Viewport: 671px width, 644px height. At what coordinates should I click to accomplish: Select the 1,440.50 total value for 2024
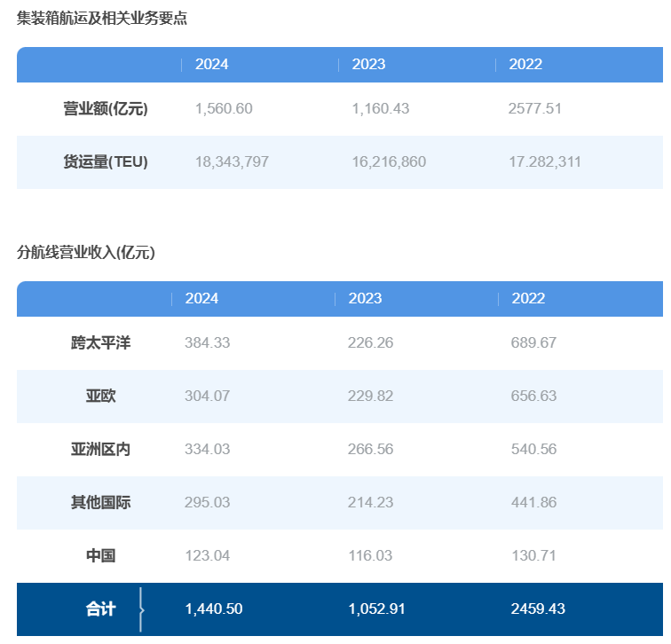[213, 609]
